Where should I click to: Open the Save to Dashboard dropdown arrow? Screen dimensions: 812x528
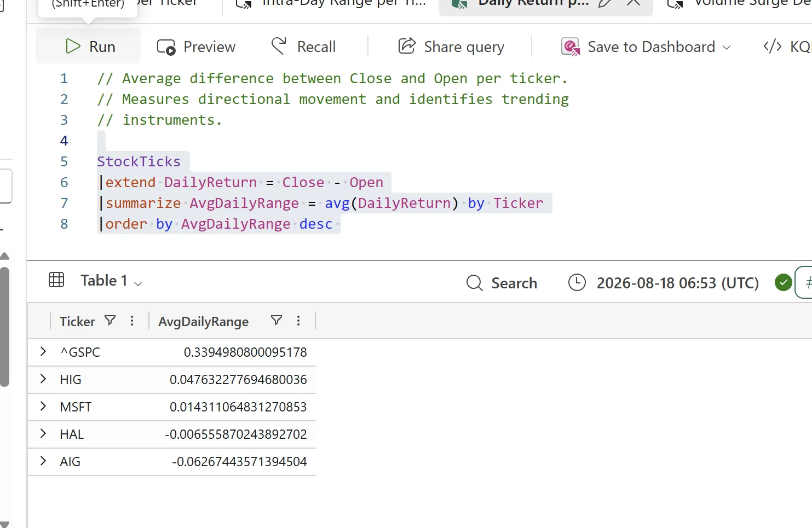727,48
